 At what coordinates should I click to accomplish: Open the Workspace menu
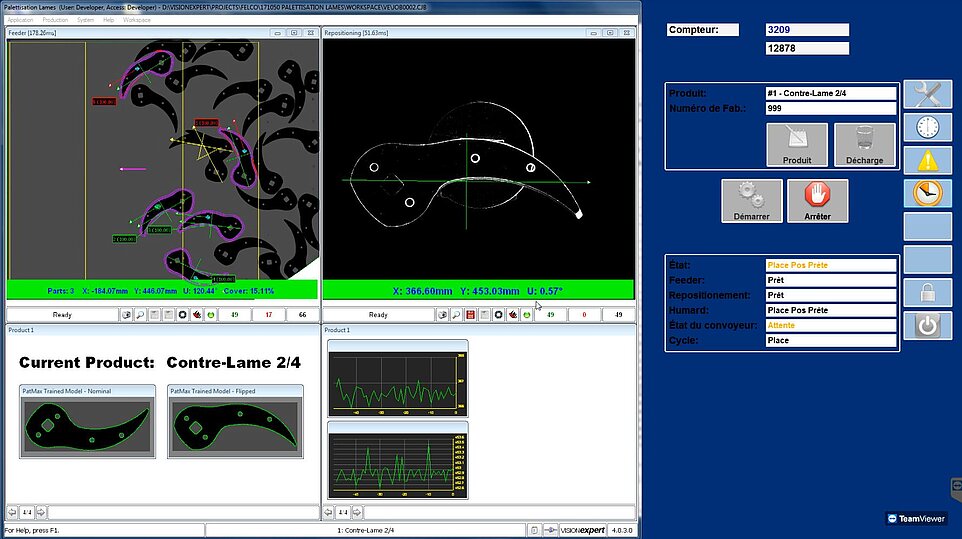click(137, 20)
